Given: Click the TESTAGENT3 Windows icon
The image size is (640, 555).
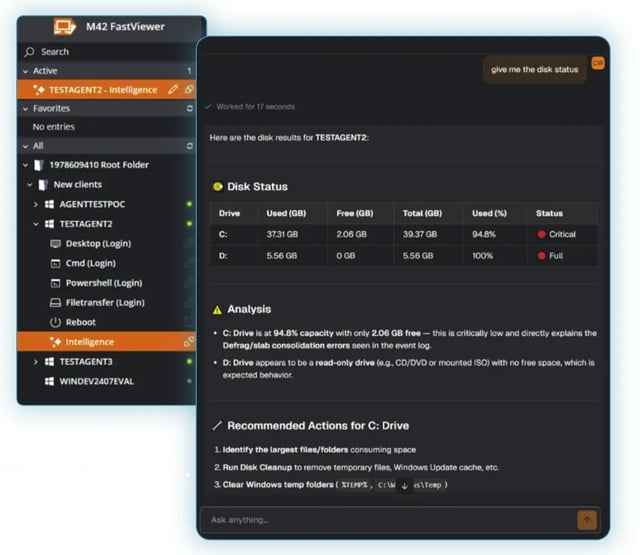Looking at the screenshot, I should point(49,362).
